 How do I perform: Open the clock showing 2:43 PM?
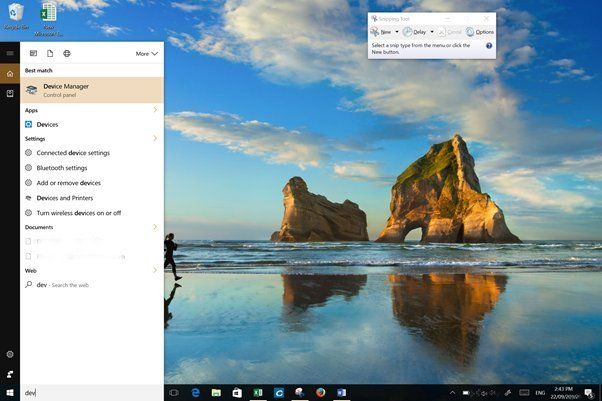pos(564,393)
